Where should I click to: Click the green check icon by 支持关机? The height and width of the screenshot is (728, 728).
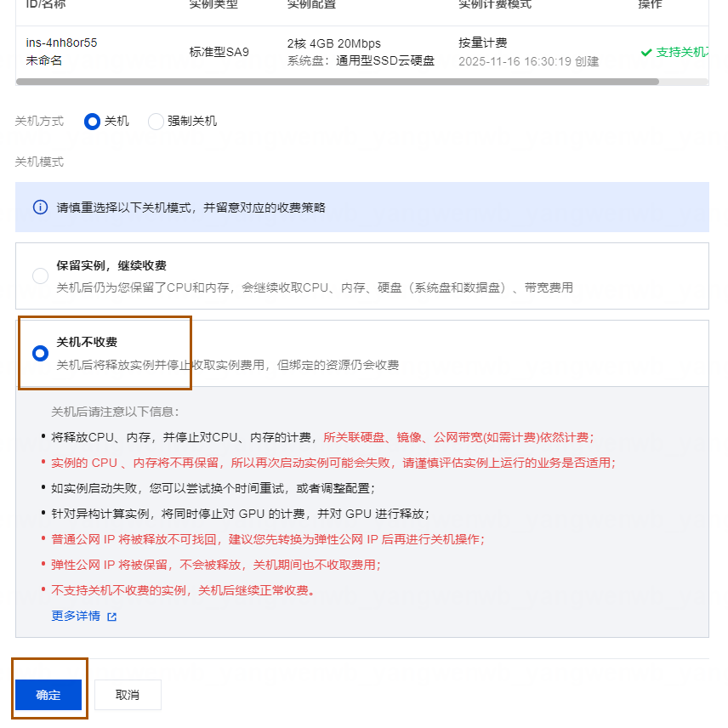pos(646,53)
